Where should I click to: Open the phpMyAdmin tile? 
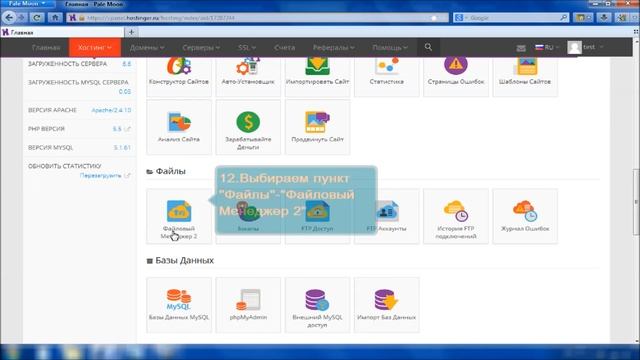click(x=248, y=305)
